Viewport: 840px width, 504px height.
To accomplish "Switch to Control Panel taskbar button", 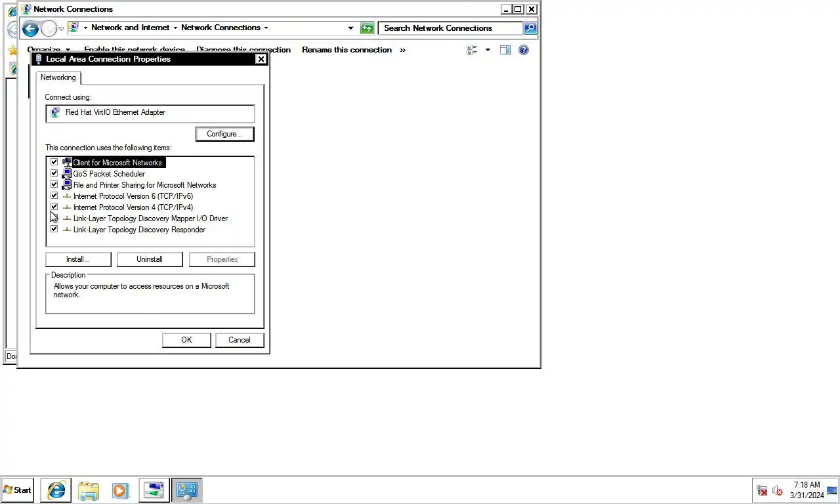I will pos(187,490).
